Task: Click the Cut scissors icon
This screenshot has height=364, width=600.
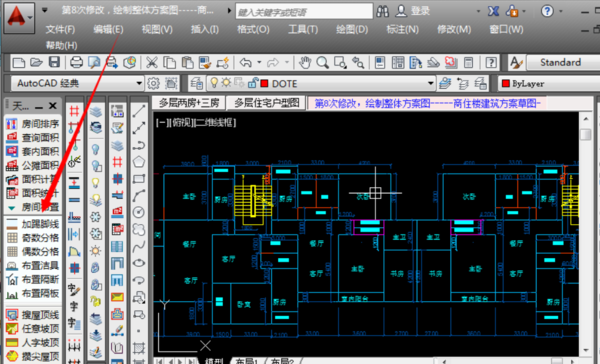Action: point(152,62)
